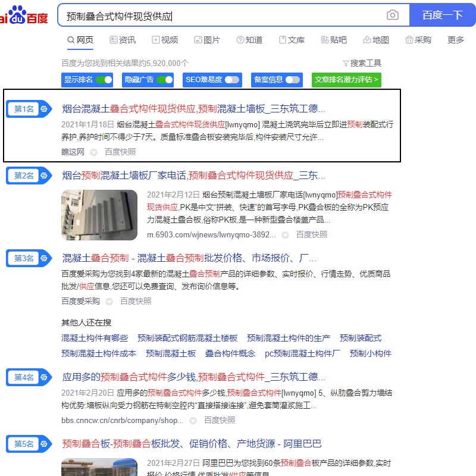Expand dropdown arrow next to 百度爱采购
Viewport: 476px width, 476px height.
(x=109, y=302)
